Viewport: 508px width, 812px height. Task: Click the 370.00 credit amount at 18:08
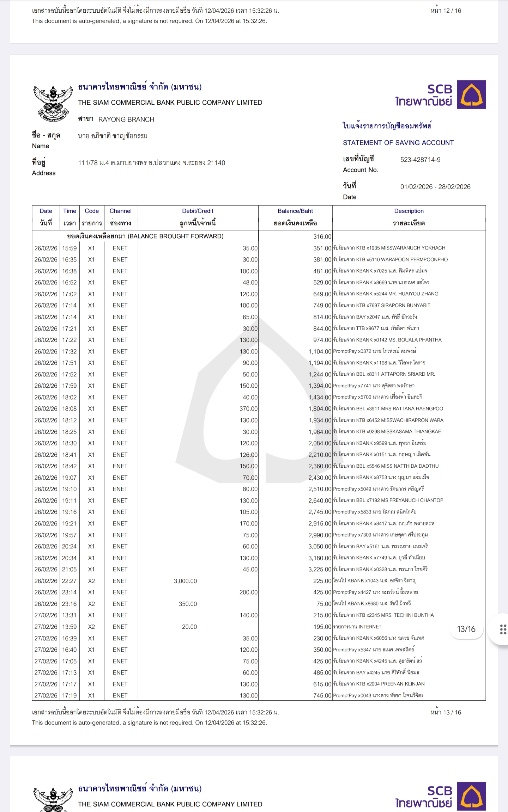[x=248, y=409]
